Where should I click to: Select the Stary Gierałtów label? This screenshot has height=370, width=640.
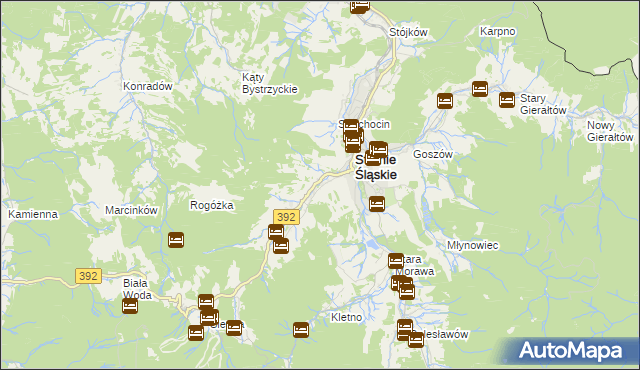tap(543, 104)
